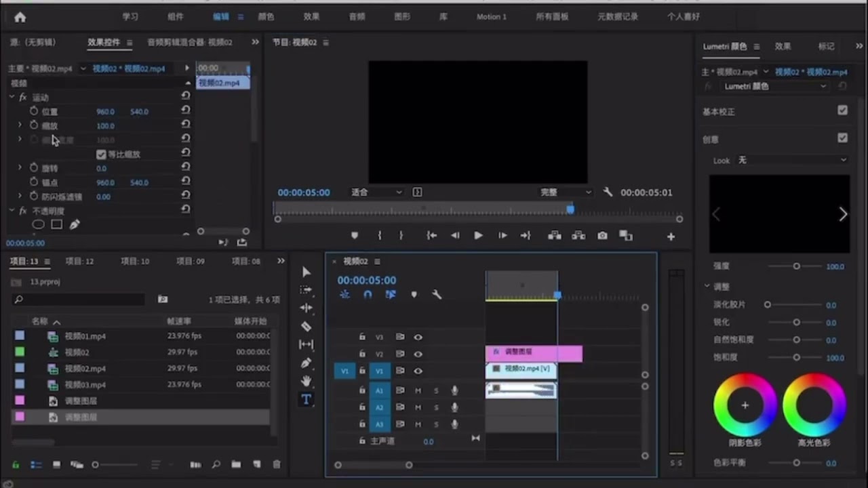Screen dimensions: 868x488
Task: Toggle V2 track visibility eye
Action: point(418,354)
